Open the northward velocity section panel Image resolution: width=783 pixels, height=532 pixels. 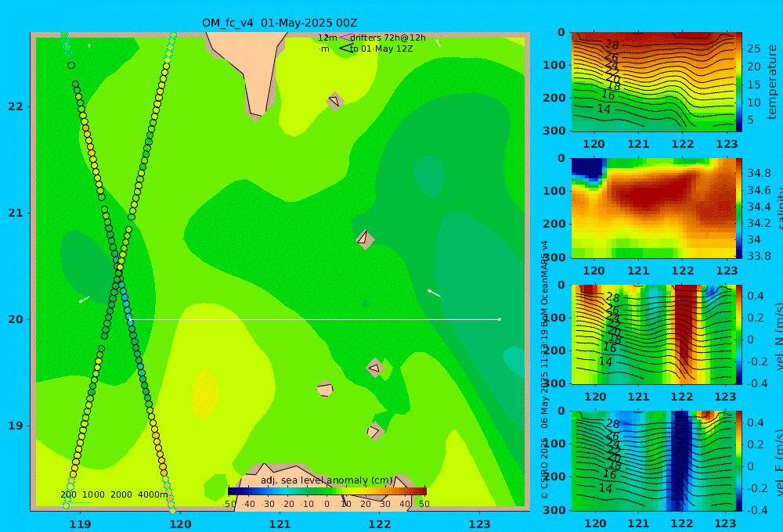click(653, 334)
